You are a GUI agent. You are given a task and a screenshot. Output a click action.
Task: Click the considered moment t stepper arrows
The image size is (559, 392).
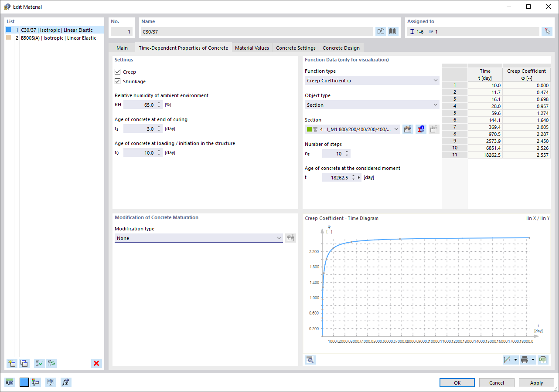pyautogui.click(x=353, y=177)
